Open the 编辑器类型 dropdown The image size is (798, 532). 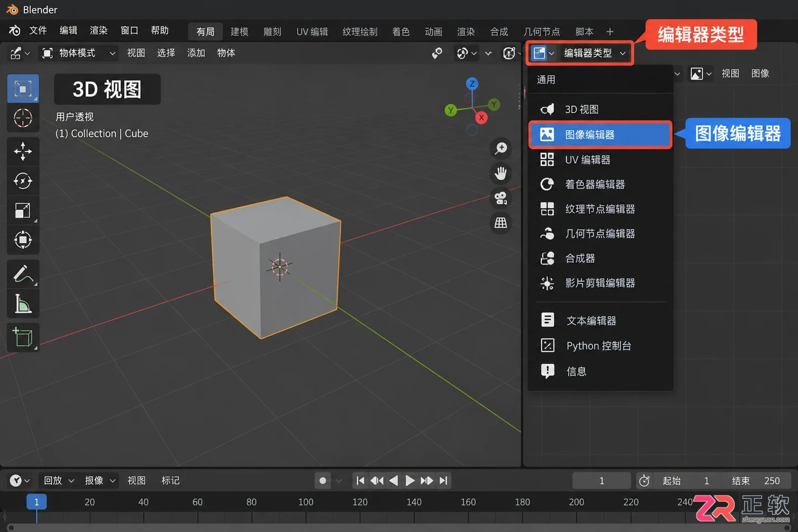595,53
